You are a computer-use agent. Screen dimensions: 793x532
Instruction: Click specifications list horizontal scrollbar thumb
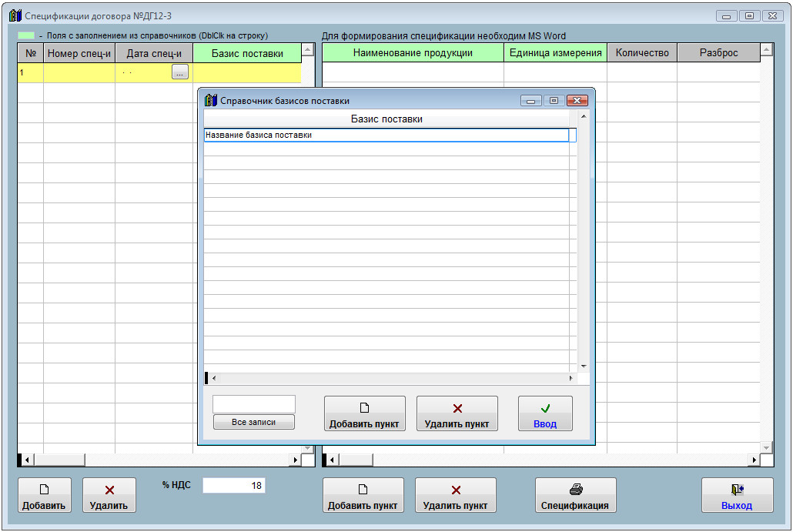tap(59, 460)
